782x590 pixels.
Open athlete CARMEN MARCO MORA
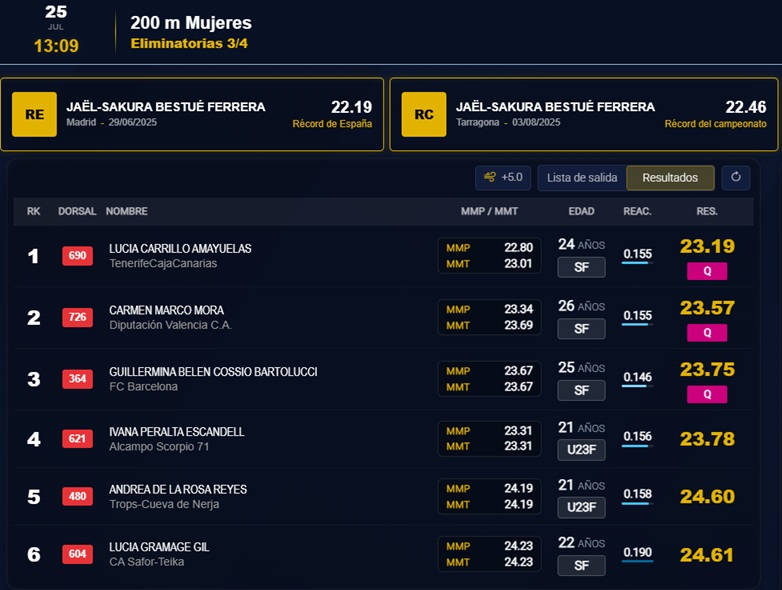coord(167,310)
